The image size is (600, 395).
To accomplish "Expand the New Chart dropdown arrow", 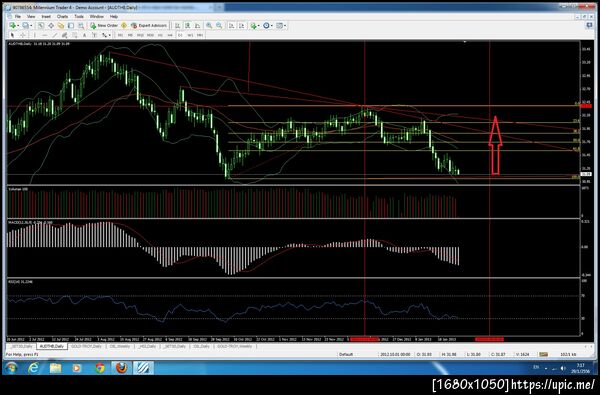I will coord(18,26).
